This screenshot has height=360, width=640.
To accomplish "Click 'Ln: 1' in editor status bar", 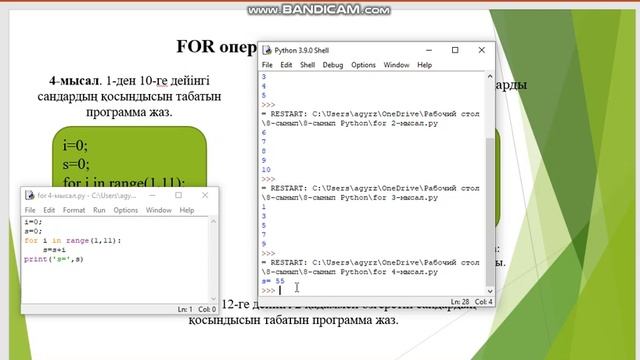I will (x=185, y=309).
